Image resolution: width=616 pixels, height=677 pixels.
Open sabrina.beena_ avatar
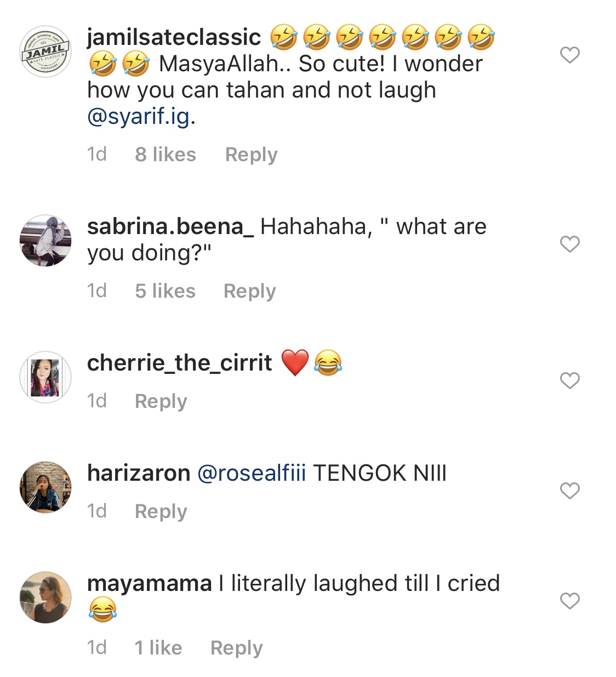coord(45,241)
